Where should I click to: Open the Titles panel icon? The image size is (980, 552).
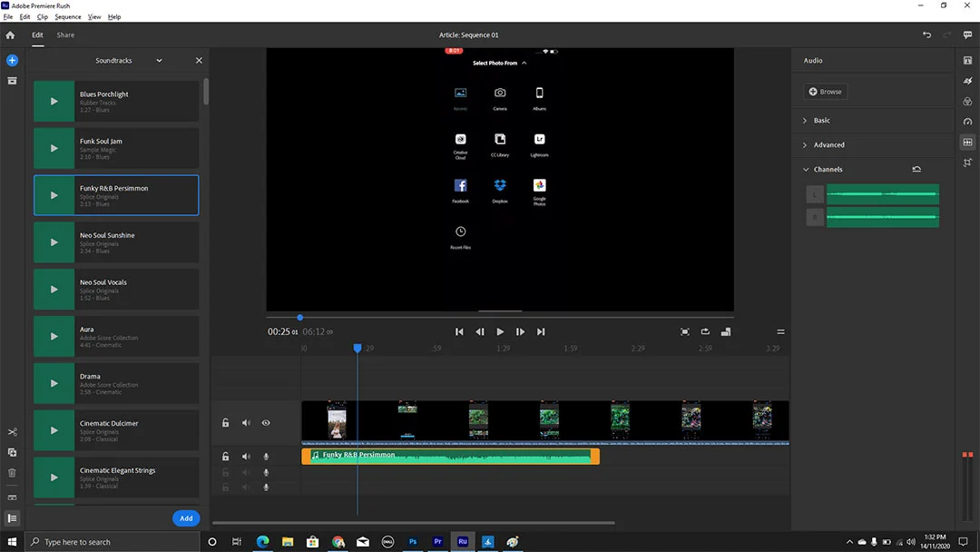coord(967,61)
